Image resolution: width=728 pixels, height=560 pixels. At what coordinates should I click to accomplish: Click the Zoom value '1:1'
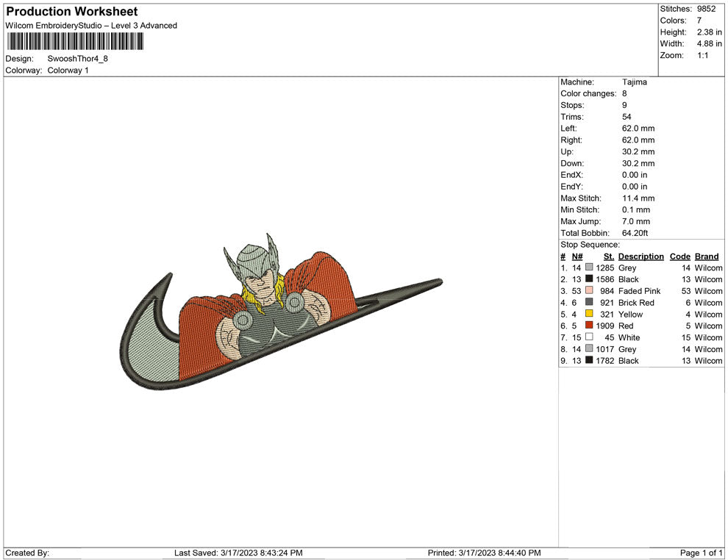(702, 55)
